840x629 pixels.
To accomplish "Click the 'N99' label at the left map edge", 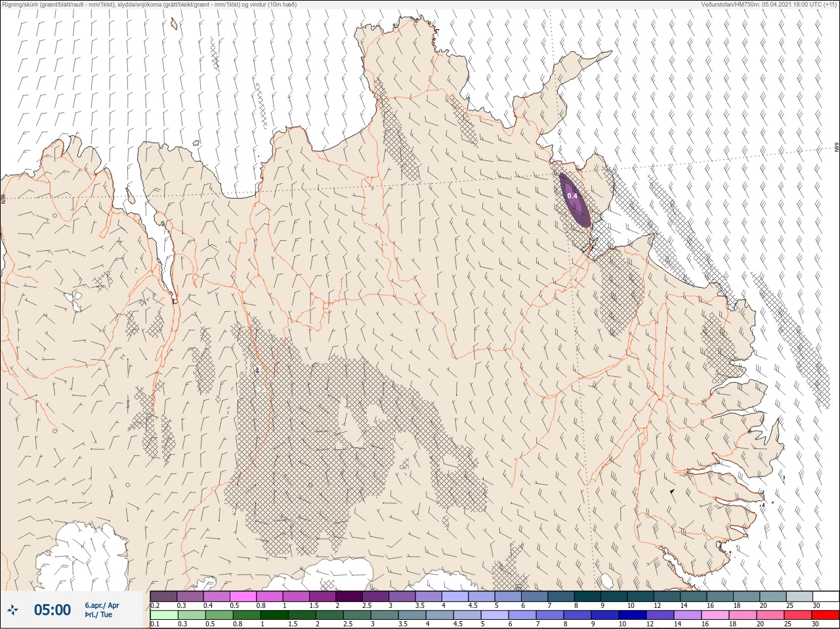I will (x=3, y=198).
